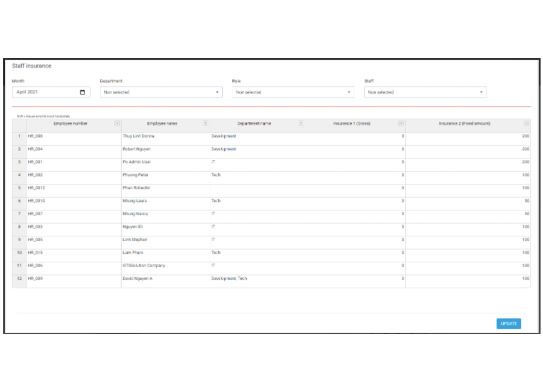Screen dimensions: 543x392
Task: Open the Department name column filter icon
Action: pos(300,124)
